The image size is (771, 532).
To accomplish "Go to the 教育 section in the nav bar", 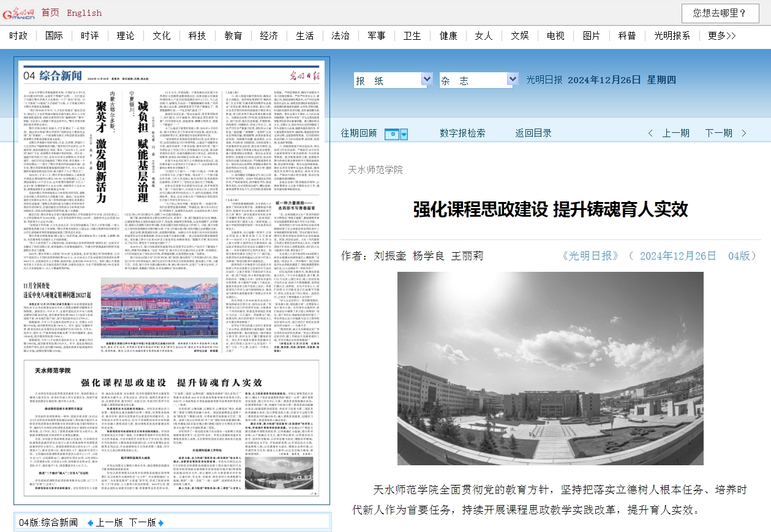I will click(x=233, y=36).
